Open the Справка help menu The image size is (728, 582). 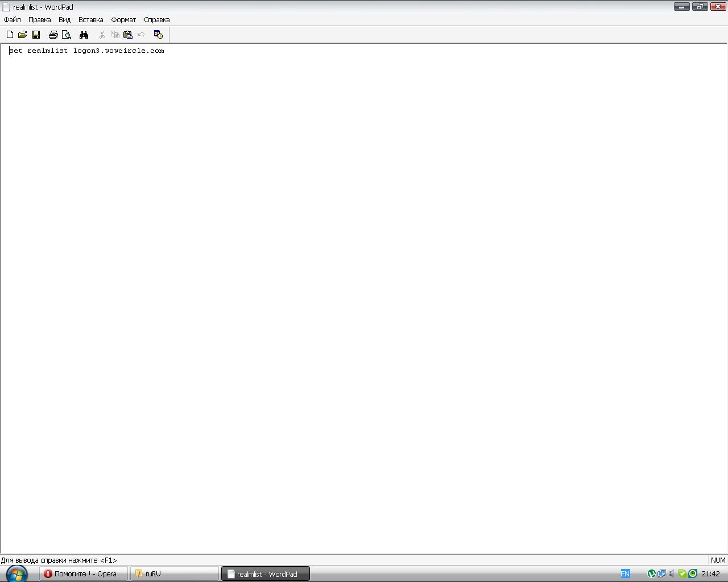coord(156,19)
